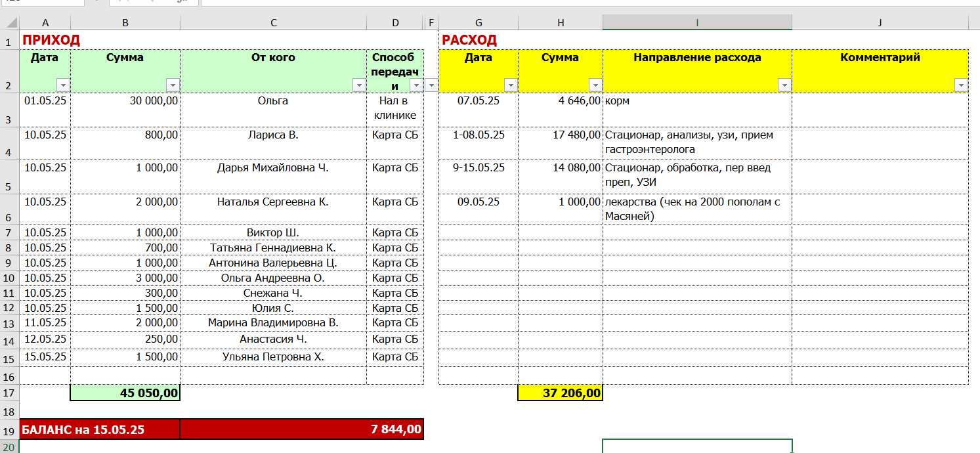Select column B by its header
The image size is (980, 453).
pyautogui.click(x=125, y=23)
